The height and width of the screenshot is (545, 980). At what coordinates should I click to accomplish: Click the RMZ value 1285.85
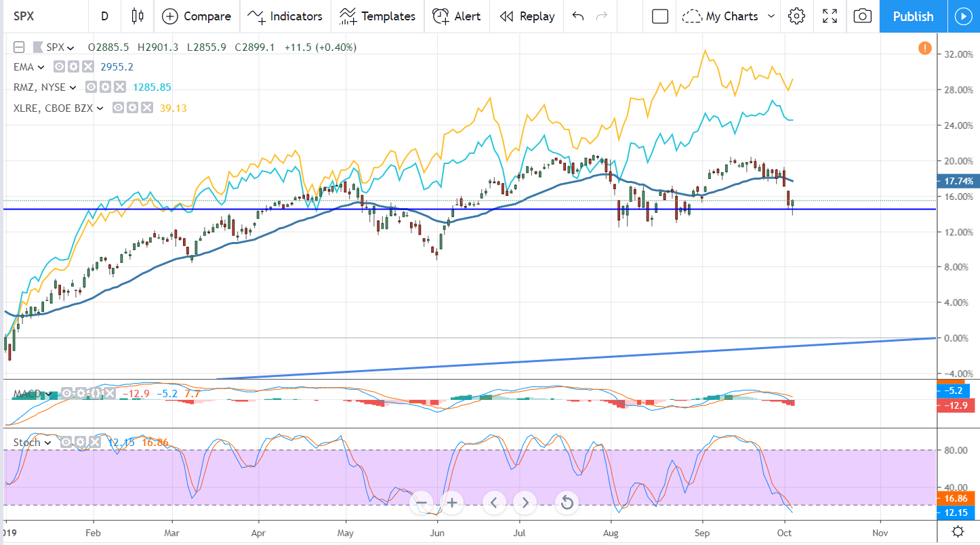coord(151,87)
